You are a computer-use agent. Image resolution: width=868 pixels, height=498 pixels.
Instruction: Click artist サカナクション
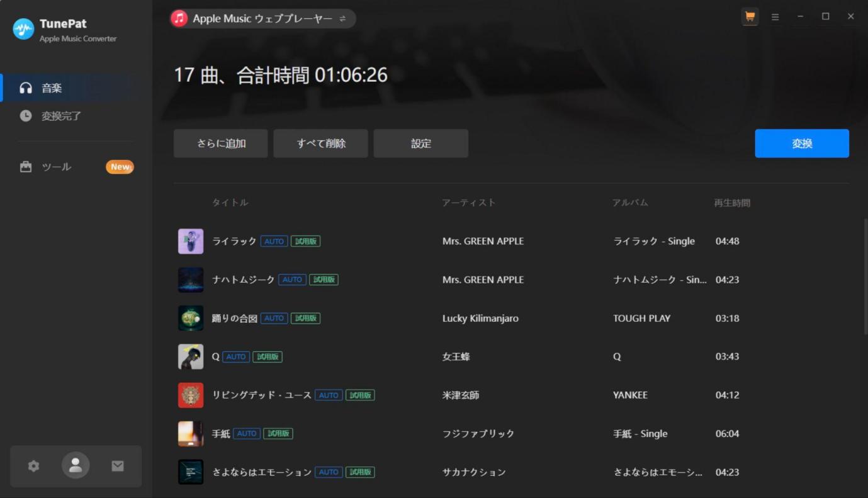click(x=474, y=472)
